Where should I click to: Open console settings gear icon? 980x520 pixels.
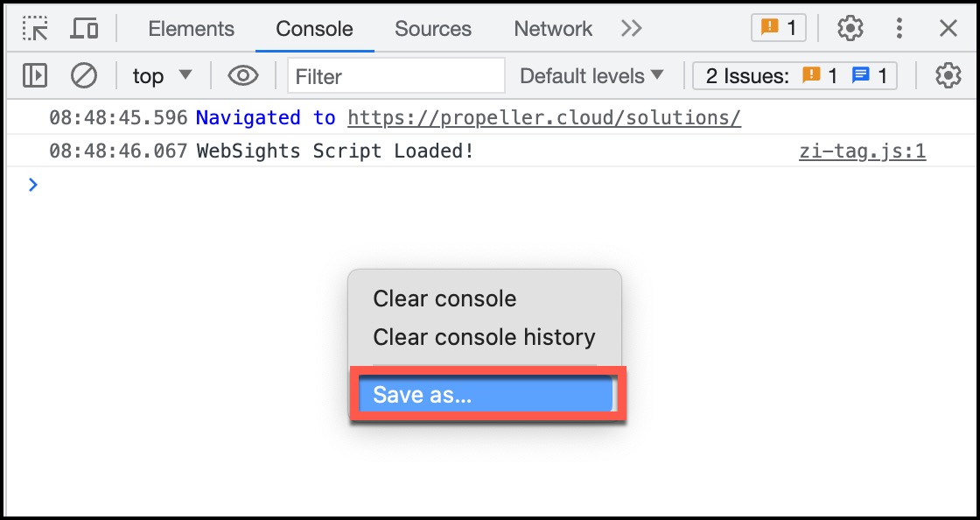click(948, 75)
